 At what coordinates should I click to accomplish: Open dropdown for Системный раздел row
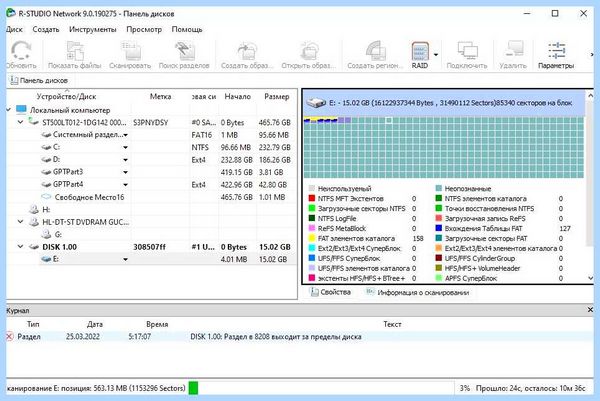(x=126, y=135)
